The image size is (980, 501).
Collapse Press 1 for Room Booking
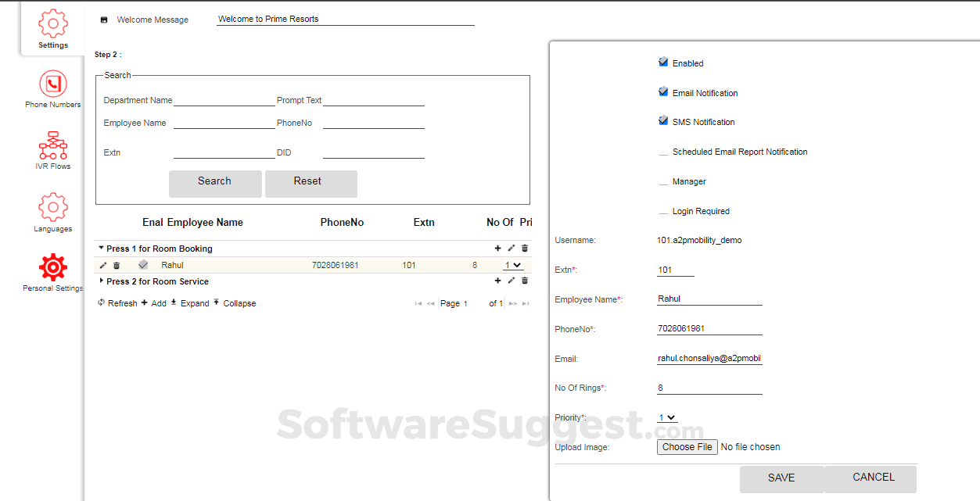102,249
